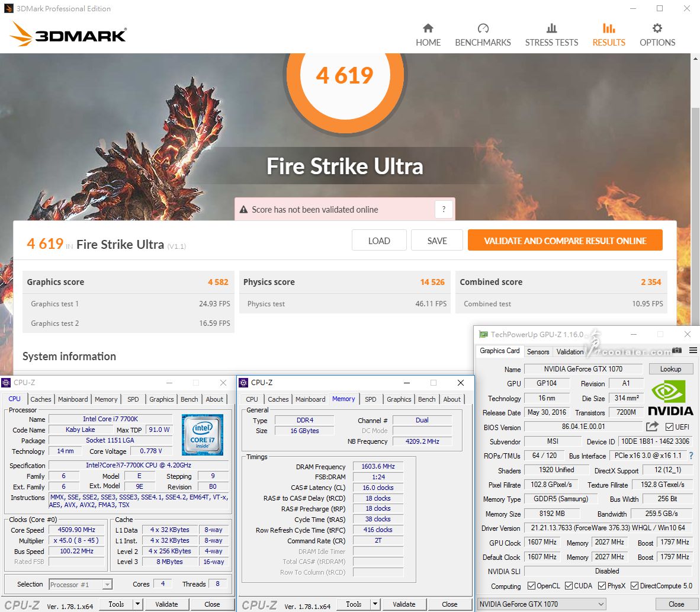700x612 pixels.
Task: Click Validate in left CPU-Z window
Action: pyautogui.click(x=166, y=604)
